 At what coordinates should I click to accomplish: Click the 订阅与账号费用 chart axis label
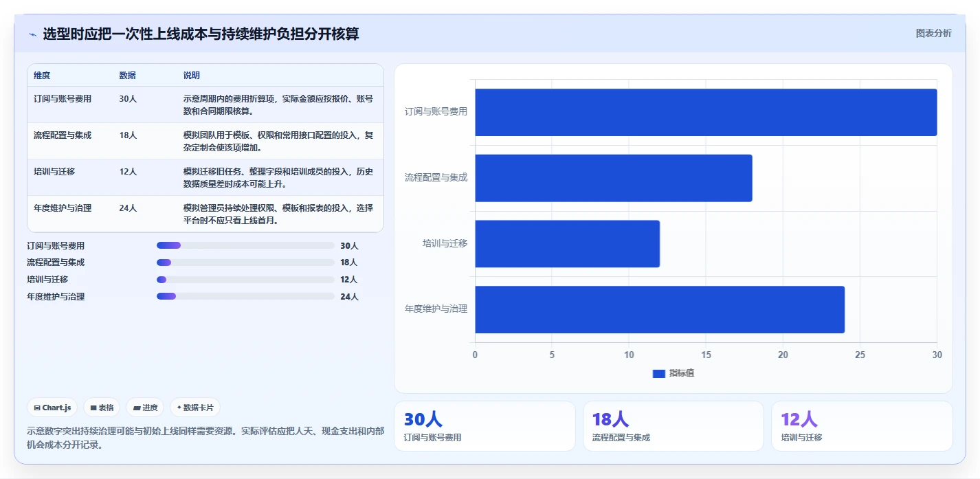point(436,111)
